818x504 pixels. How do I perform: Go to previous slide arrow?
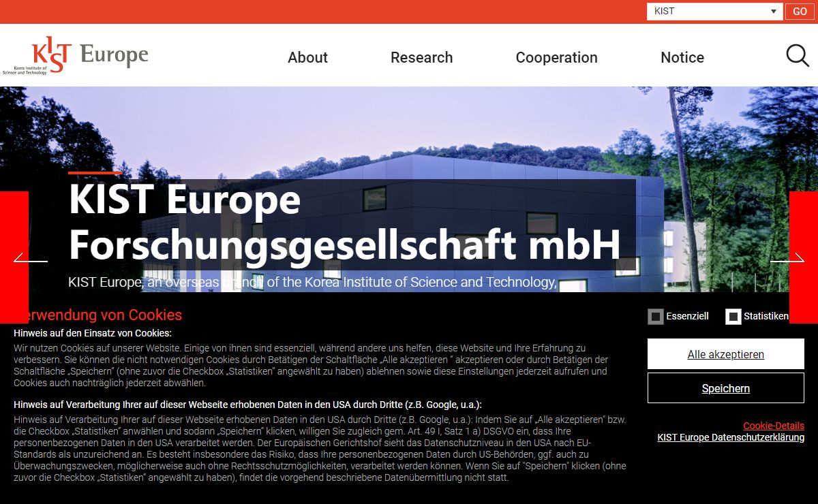click(x=30, y=257)
